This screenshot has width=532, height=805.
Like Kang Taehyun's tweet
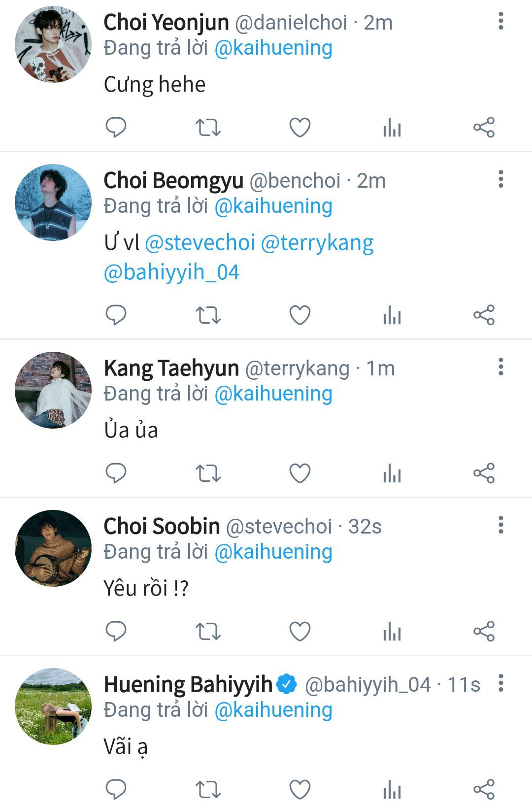click(299, 473)
